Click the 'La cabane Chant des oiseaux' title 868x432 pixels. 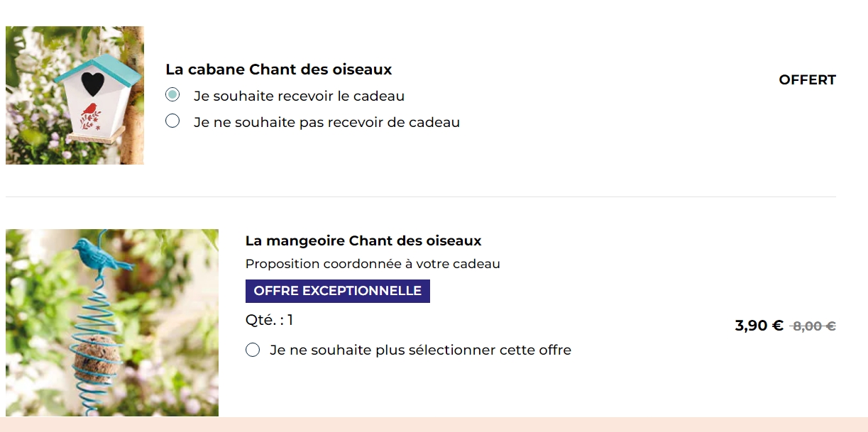(x=278, y=70)
